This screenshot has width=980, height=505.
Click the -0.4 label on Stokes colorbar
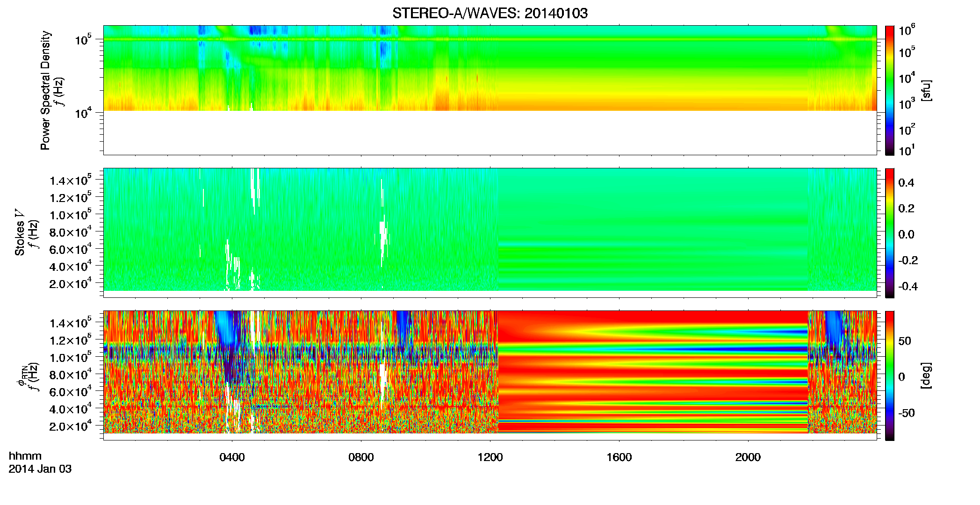tap(908, 287)
